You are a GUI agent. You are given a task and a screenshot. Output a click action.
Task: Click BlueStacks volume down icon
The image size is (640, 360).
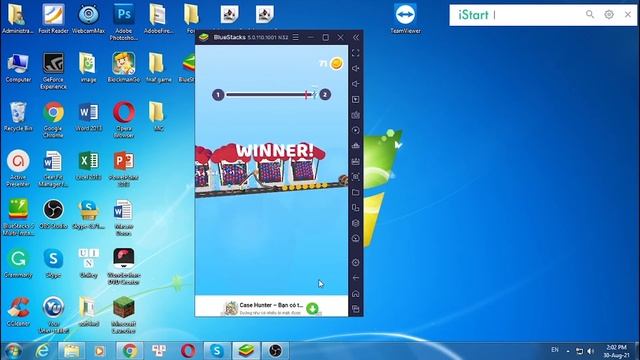(356, 84)
